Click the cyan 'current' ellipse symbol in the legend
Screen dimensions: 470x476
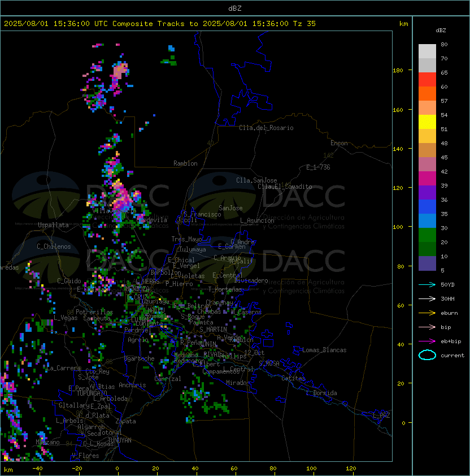[x=427, y=355]
